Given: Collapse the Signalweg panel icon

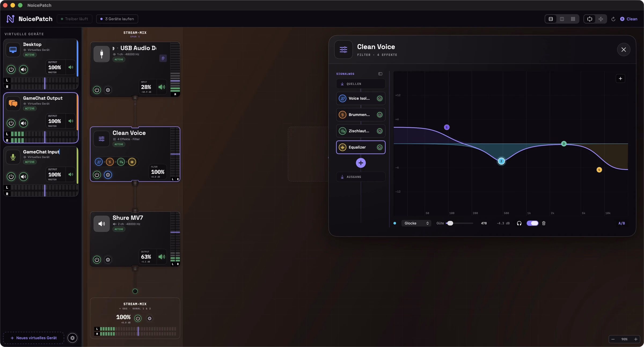Looking at the screenshot, I should point(380,74).
